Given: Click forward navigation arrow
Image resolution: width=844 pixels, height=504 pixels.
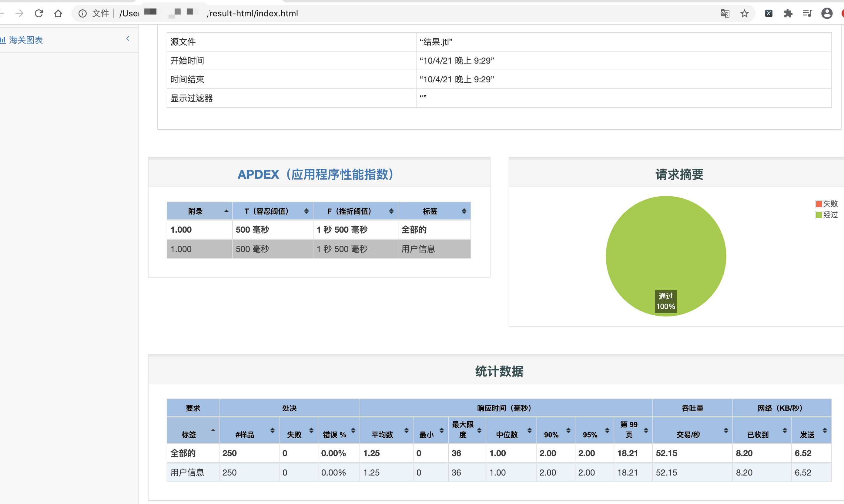Looking at the screenshot, I should (x=20, y=13).
